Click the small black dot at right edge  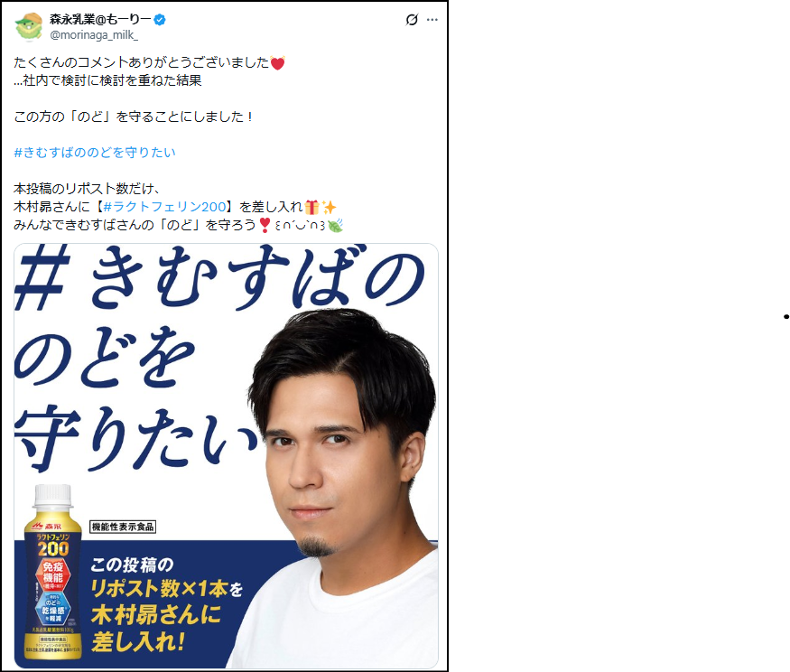(x=786, y=317)
